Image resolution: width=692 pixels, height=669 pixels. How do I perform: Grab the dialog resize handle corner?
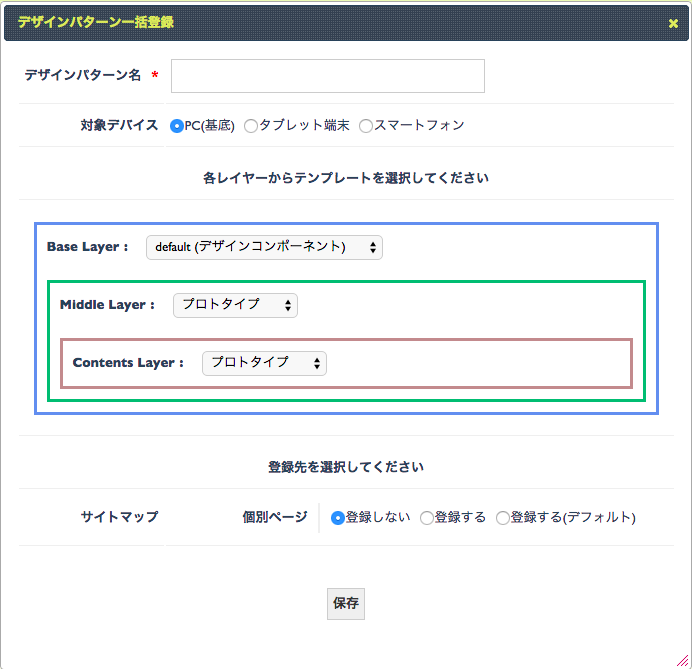683,661
